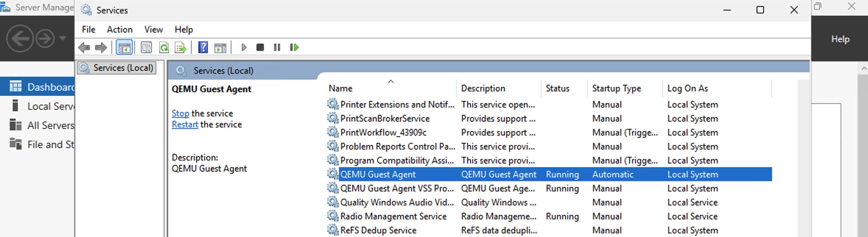Screen dimensions: 868x237
Task: Click the Refresh toolbar icon
Action: pyautogui.click(x=164, y=47)
